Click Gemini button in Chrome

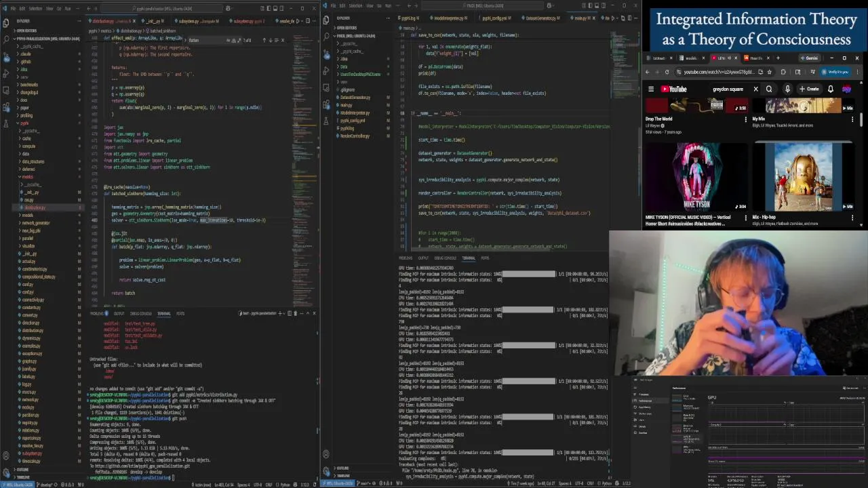pyautogui.click(x=809, y=58)
